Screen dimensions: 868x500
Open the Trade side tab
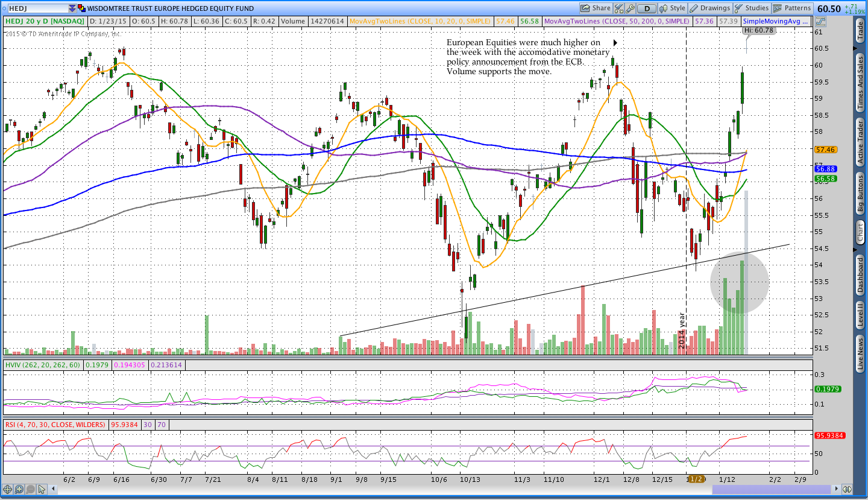click(x=860, y=31)
